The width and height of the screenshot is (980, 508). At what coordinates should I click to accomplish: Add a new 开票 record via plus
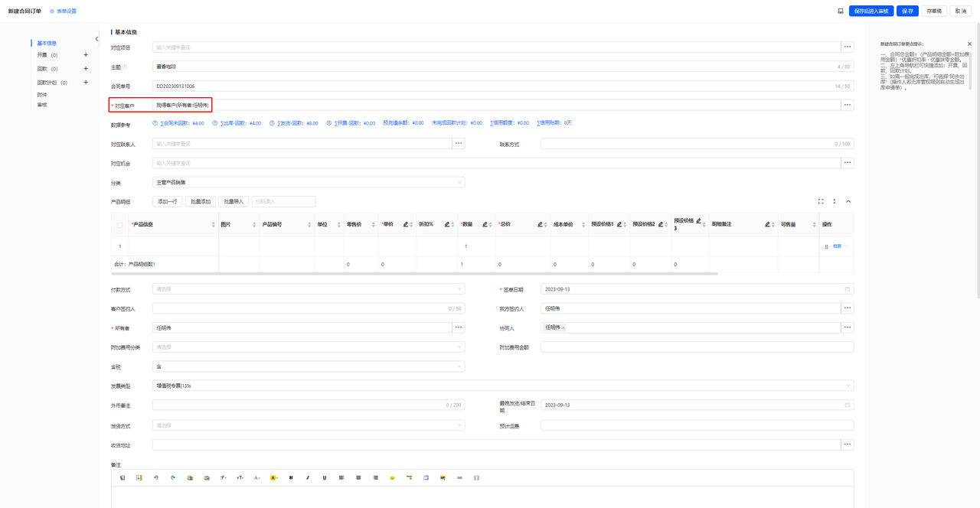point(86,55)
